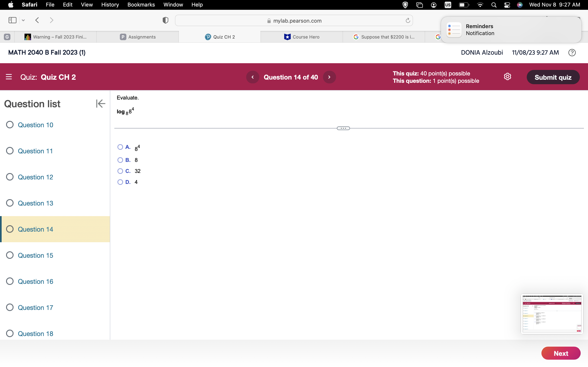This screenshot has height=367, width=588.
Task: Select answer option A radio button
Action: [120, 147]
